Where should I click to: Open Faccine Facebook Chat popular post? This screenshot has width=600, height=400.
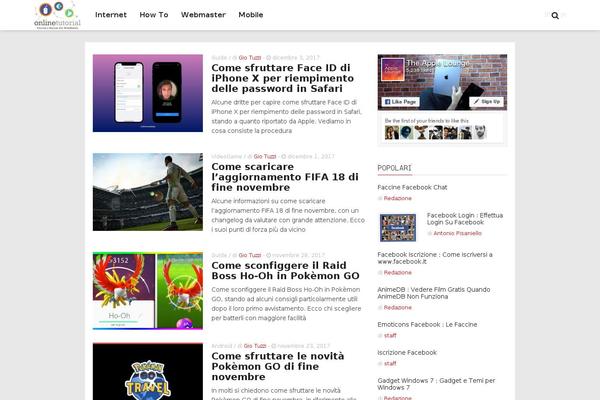pyautogui.click(x=412, y=187)
